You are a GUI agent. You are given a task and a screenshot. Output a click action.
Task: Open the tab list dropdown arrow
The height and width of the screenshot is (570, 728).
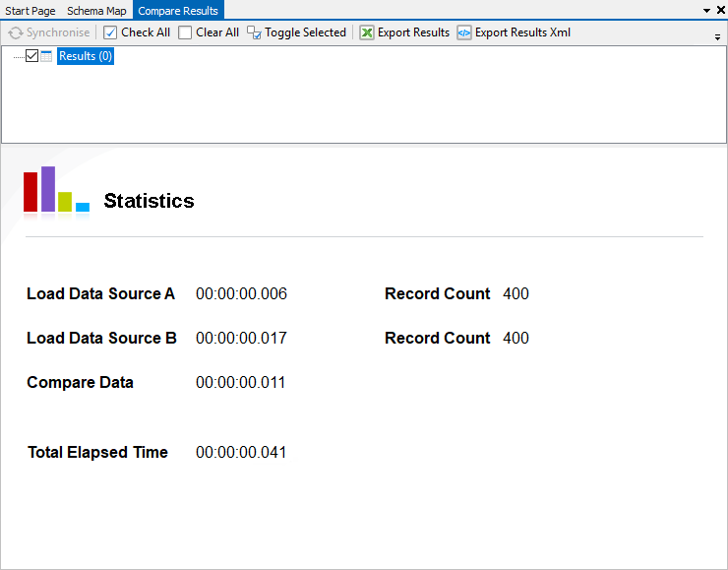point(706,10)
